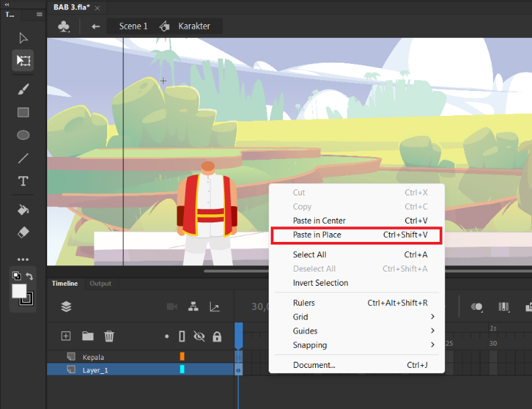
Task: Add a new layer
Action: tap(66, 336)
